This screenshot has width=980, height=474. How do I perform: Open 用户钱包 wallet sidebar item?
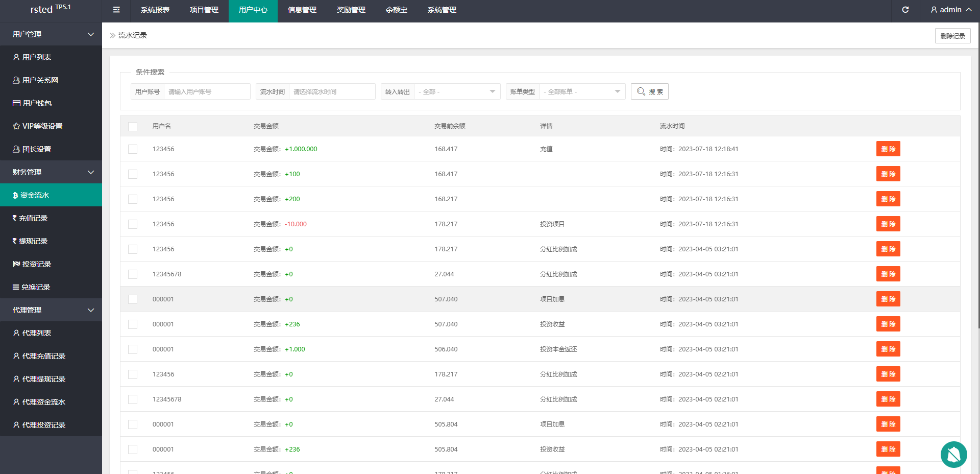coord(37,103)
